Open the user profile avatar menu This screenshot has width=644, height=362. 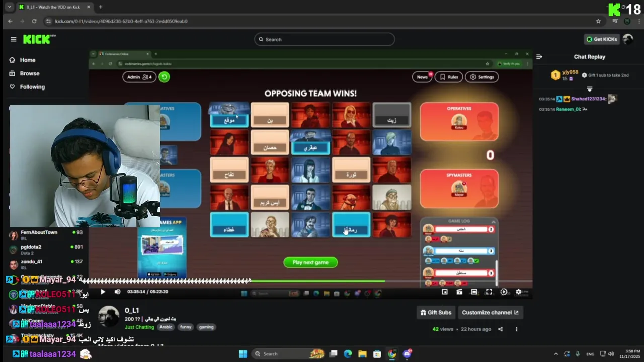click(628, 39)
